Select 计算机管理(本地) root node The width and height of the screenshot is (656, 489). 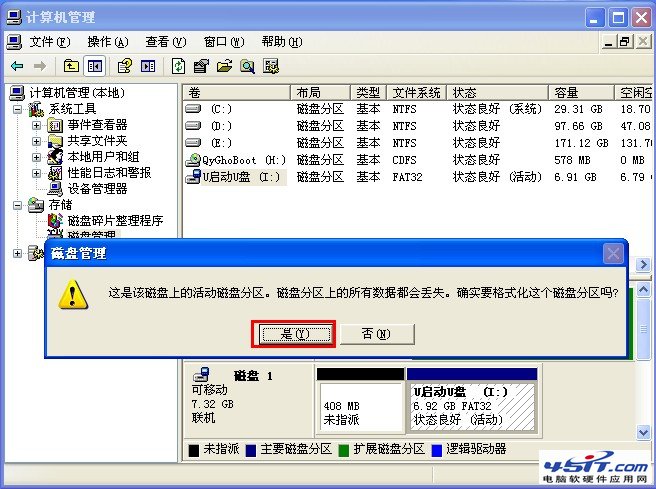77,92
